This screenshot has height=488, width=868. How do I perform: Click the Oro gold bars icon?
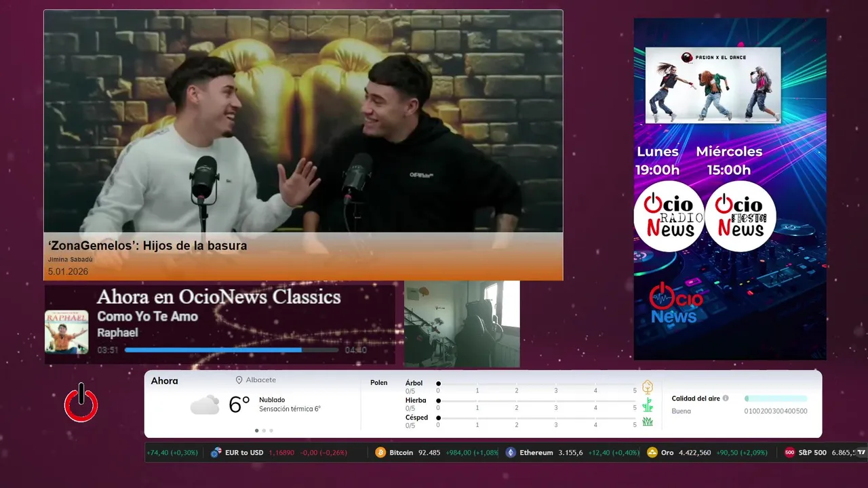point(652,453)
